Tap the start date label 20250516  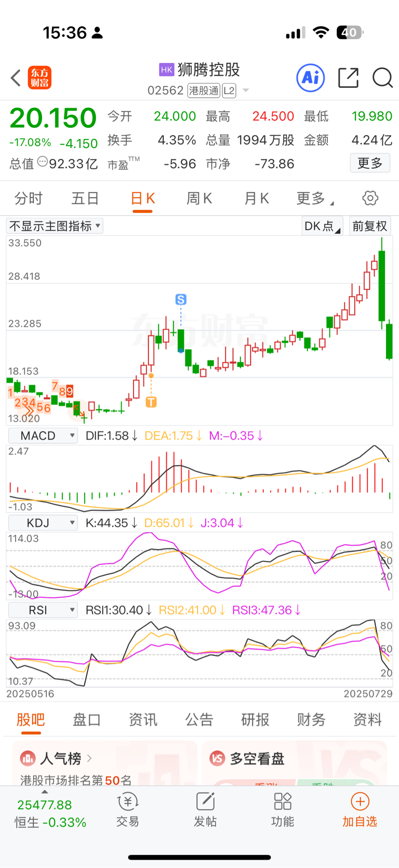(30, 694)
